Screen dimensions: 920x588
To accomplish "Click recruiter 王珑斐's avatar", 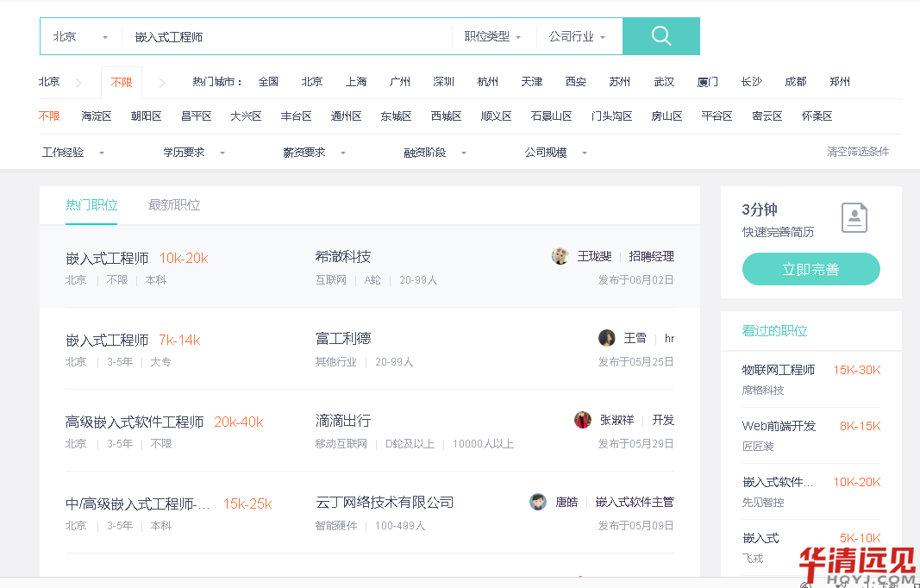I will pyautogui.click(x=560, y=256).
